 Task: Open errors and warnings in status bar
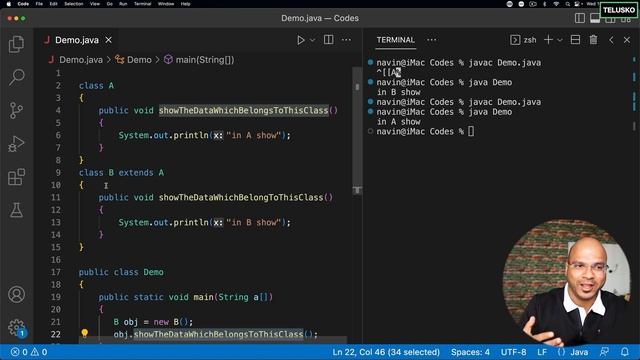(29, 352)
